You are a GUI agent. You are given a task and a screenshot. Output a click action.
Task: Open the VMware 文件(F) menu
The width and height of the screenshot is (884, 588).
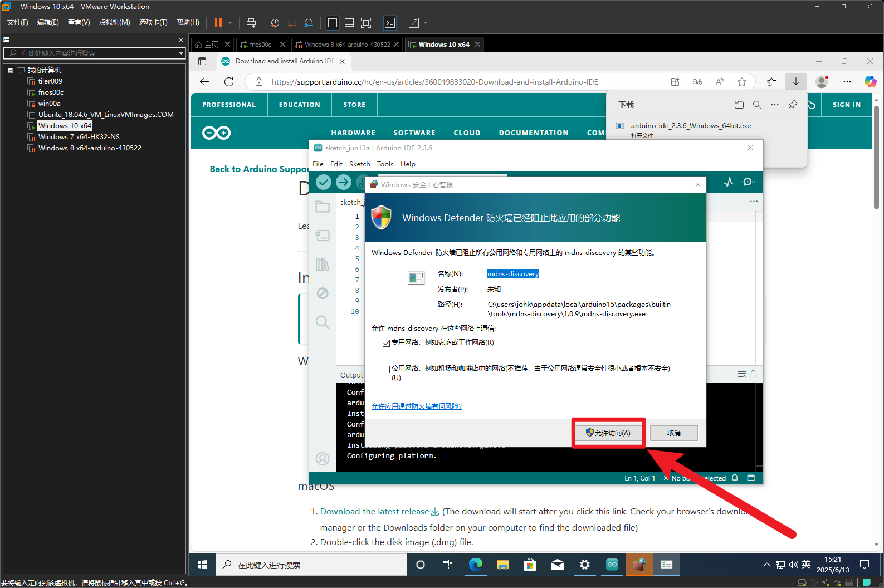[17, 22]
